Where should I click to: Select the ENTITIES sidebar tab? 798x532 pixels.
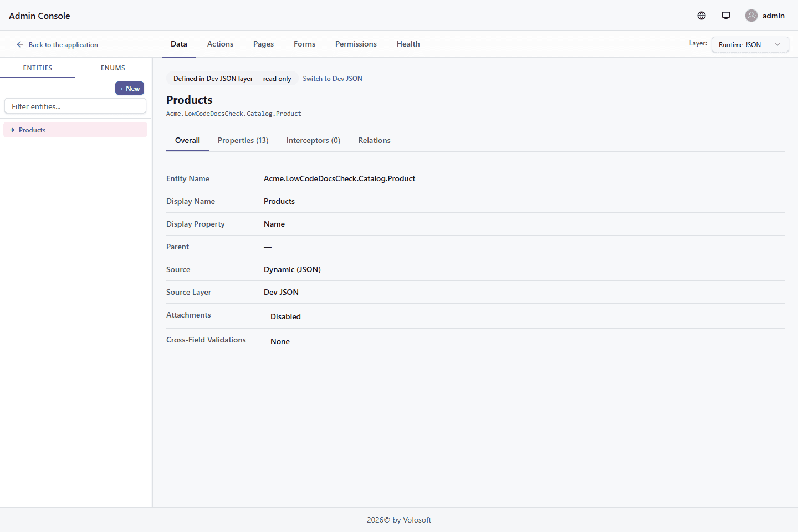[x=38, y=68]
